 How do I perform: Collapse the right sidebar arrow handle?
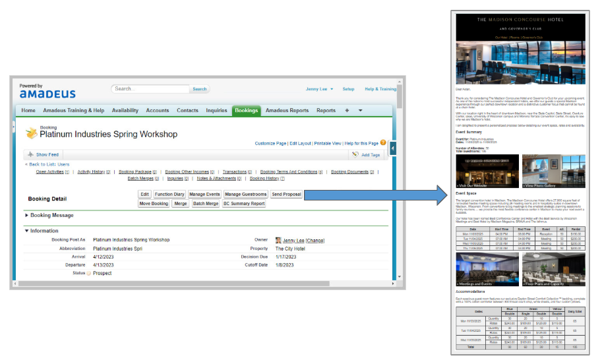point(393,149)
